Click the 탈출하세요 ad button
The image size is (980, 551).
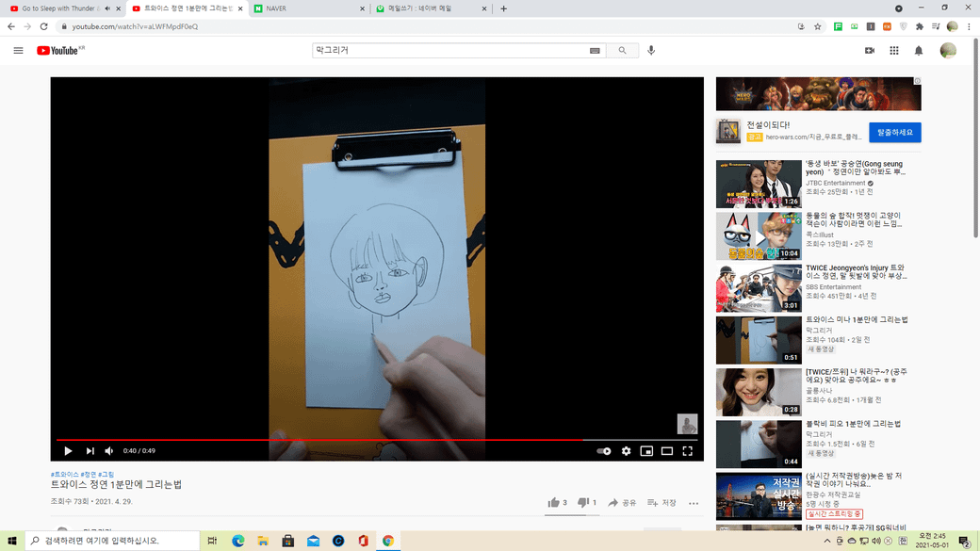[894, 132]
